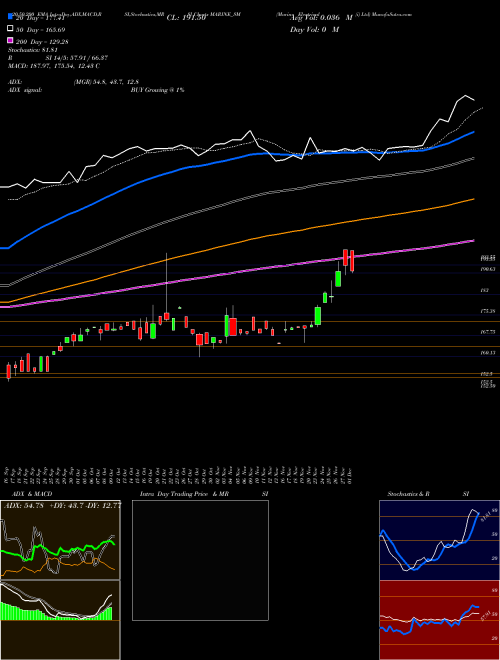
Task: Select the '200 Day = 129.28' legend text
Action: coord(42,41)
